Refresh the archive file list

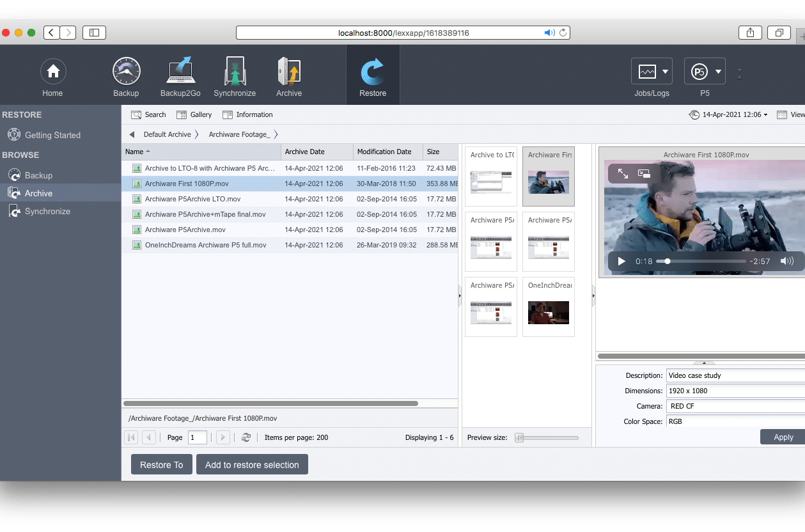[247, 437]
